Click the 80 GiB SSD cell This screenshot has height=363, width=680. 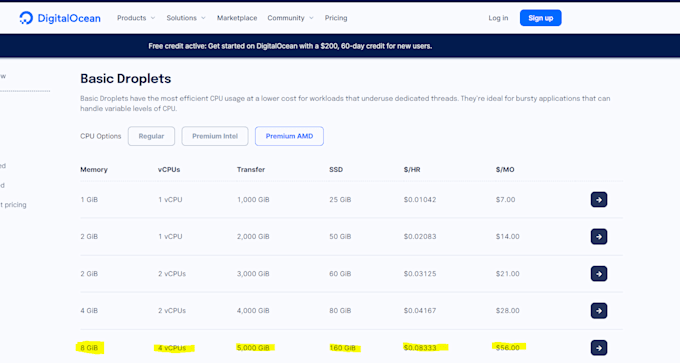(x=340, y=311)
